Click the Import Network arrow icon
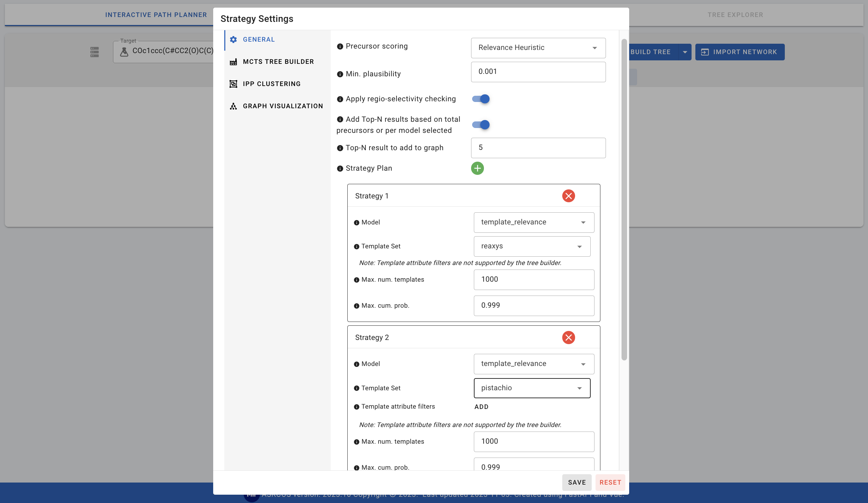Image resolution: width=868 pixels, height=503 pixels. 704,52
